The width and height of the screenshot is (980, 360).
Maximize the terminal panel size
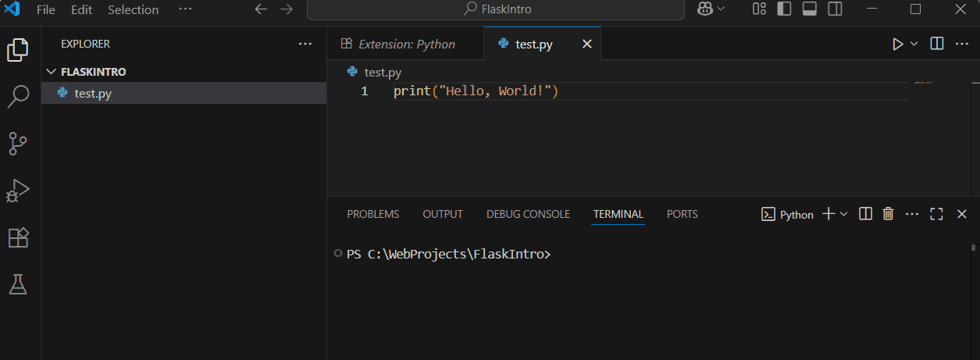[x=937, y=214]
